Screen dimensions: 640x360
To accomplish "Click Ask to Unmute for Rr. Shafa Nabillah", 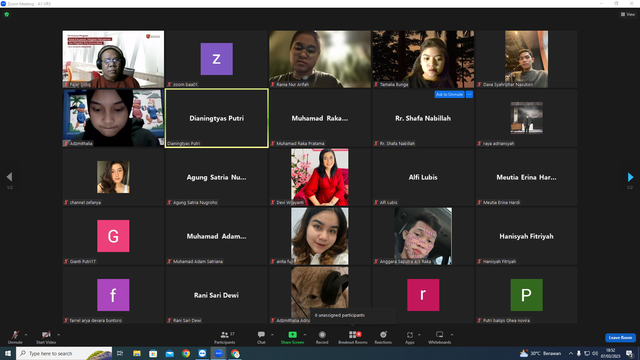I will tap(449, 94).
